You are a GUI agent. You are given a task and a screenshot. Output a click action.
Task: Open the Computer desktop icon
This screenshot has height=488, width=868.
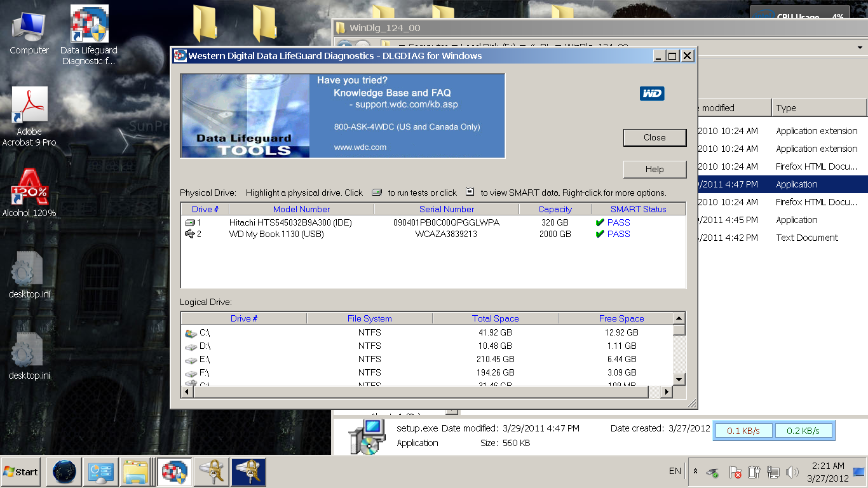point(29,33)
